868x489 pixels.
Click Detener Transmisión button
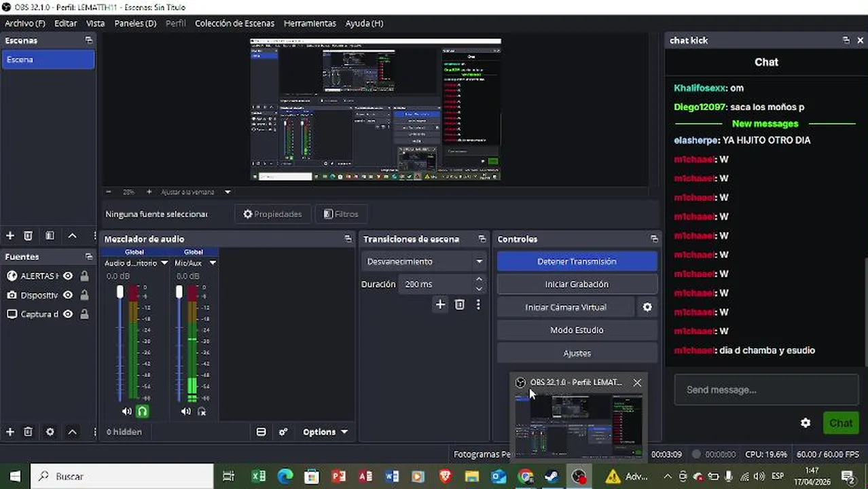coord(577,261)
